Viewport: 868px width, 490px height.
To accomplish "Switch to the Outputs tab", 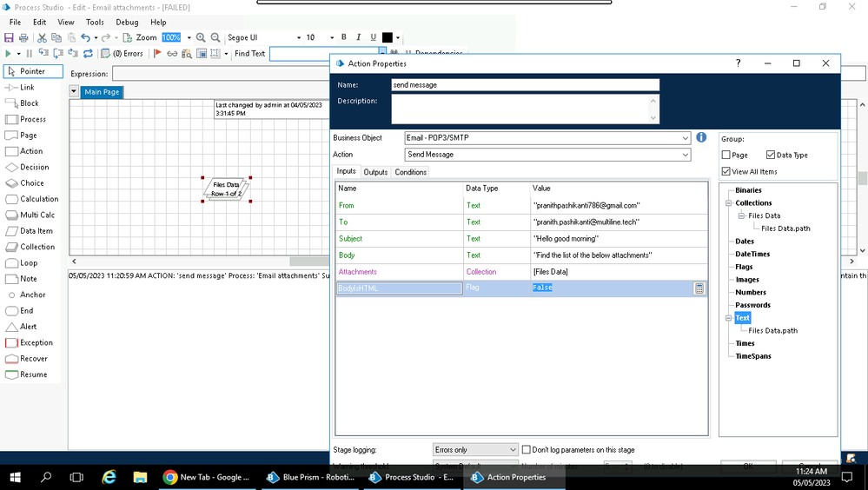I will [375, 172].
